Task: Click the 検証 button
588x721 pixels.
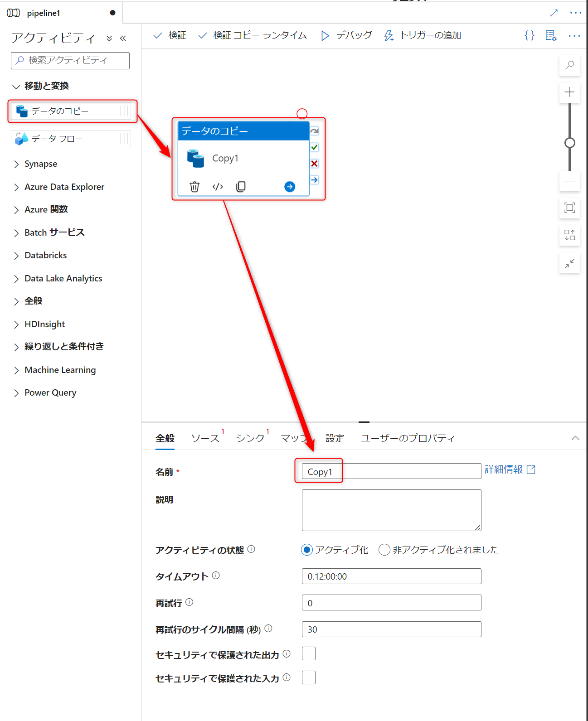Action: (170, 35)
